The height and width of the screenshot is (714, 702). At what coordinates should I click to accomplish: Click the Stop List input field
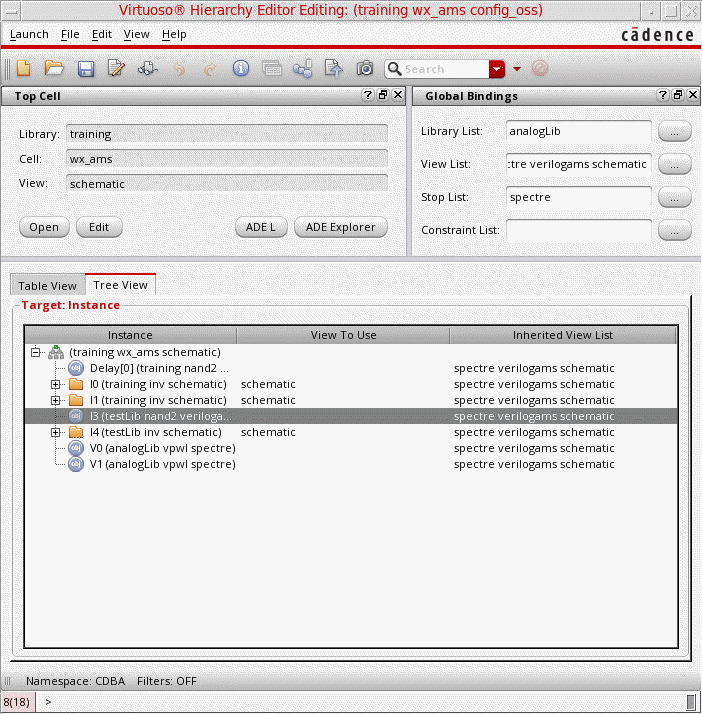(x=579, y=197)
